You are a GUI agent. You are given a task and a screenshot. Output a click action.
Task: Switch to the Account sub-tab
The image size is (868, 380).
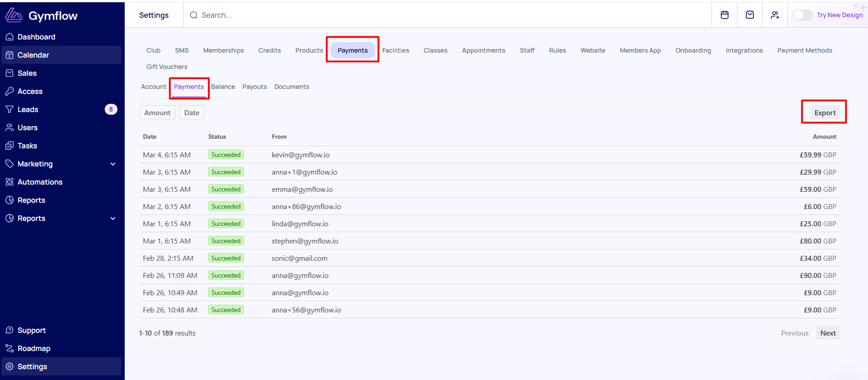pos(154,87)
